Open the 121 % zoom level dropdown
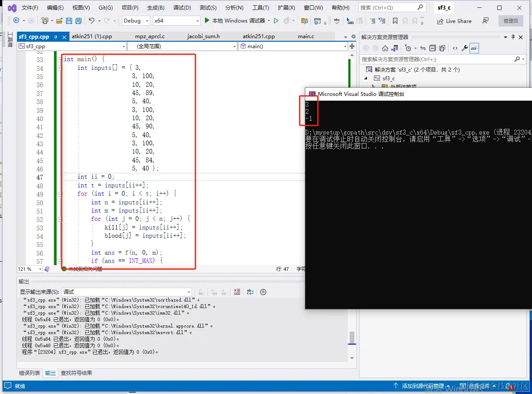 click(x=30, y=269)
